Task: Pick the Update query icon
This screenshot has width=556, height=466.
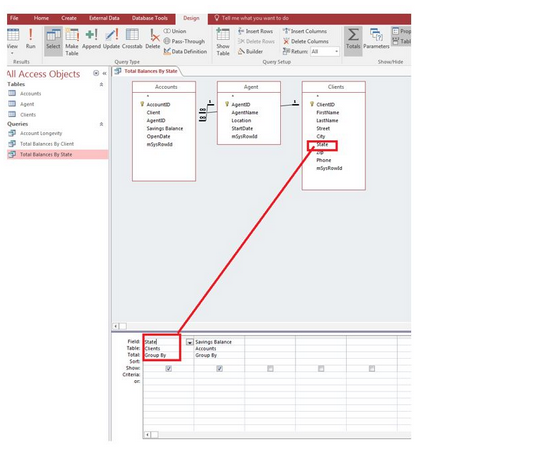Action: tap(111, 39)
